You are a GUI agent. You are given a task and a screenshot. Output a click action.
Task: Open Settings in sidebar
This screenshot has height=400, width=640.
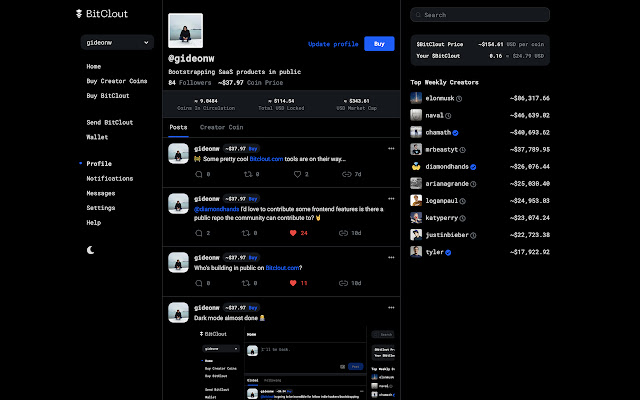point(100,208)
